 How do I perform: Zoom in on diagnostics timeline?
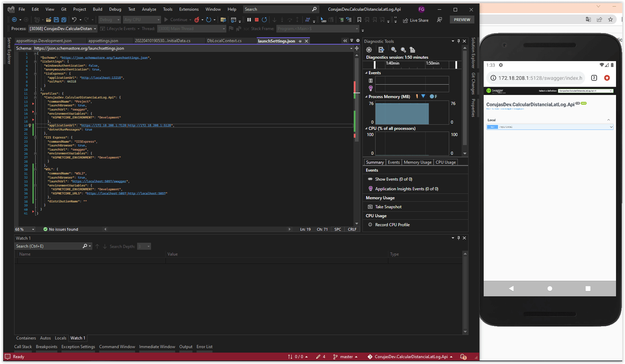pyautogui.click(x=394, y=50)
